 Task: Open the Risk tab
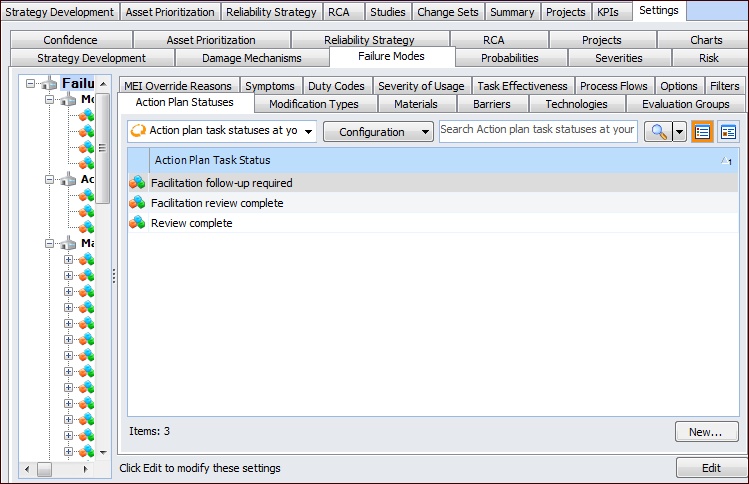point(709,58)
